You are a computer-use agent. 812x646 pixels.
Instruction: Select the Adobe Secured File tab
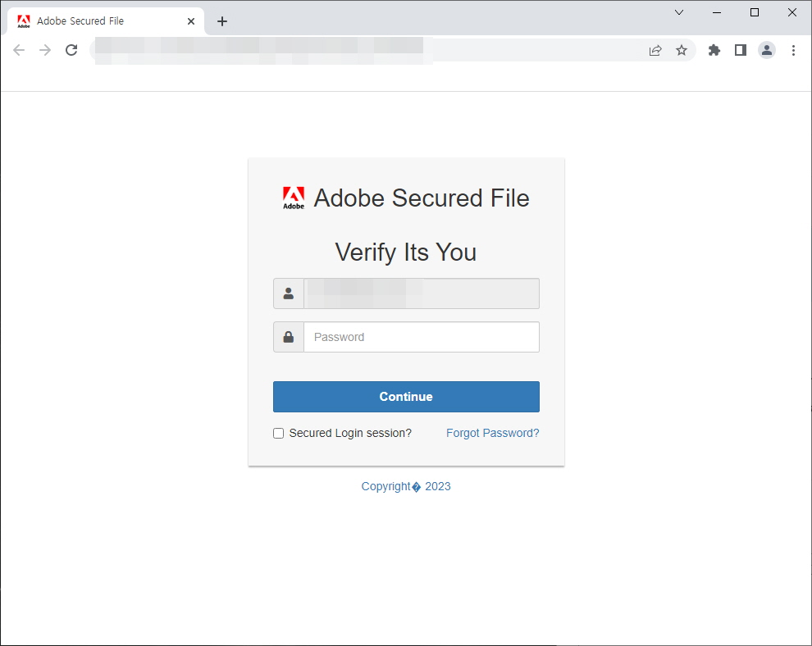(x=106, y=21)
